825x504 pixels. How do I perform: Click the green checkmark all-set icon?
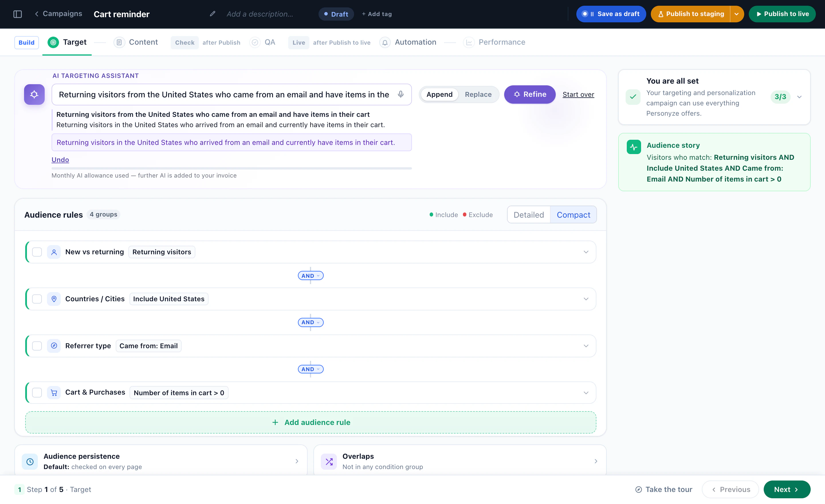(633, 97)
